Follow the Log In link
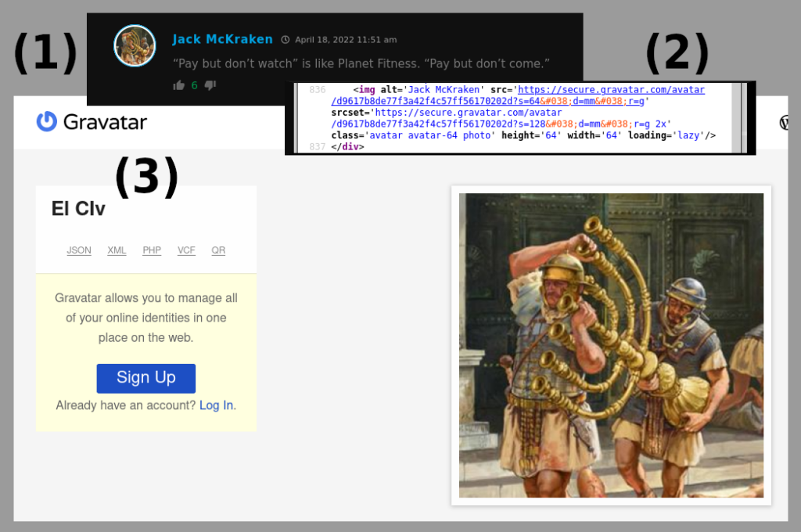This screenshot has height=532, width=801. tap(216, 405)
